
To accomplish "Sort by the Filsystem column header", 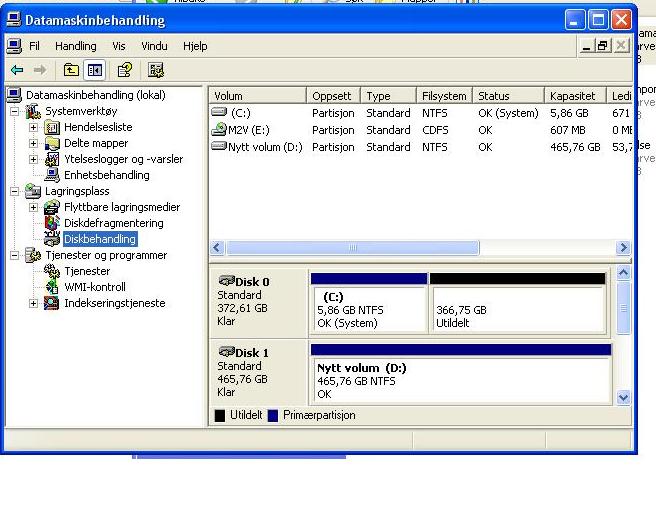I will (x=444, y=96).
